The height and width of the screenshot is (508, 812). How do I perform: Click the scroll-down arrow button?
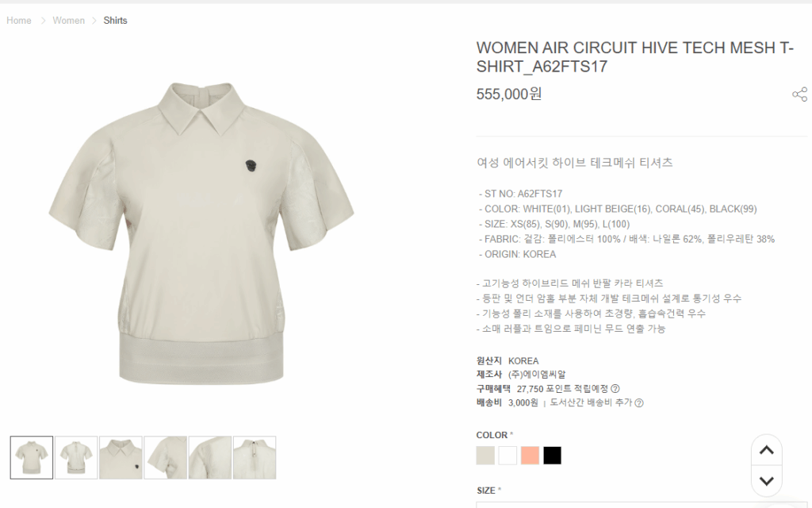point(767,481)
